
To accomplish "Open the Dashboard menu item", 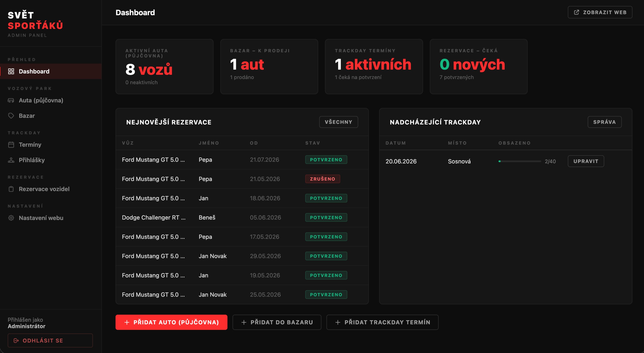I will (51, 71).
